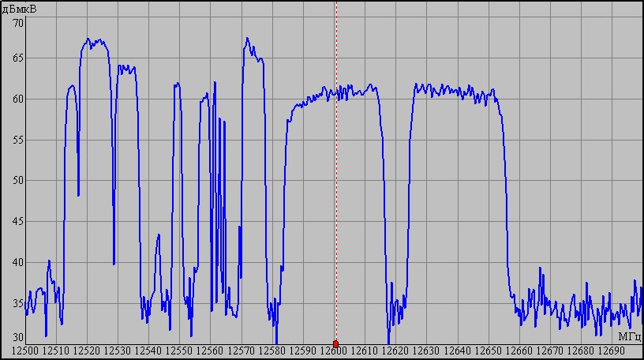The width and height of the screenshot is (644, 360).
Task: Click the 12520 frequency axis label
Action: pos(87,351)
